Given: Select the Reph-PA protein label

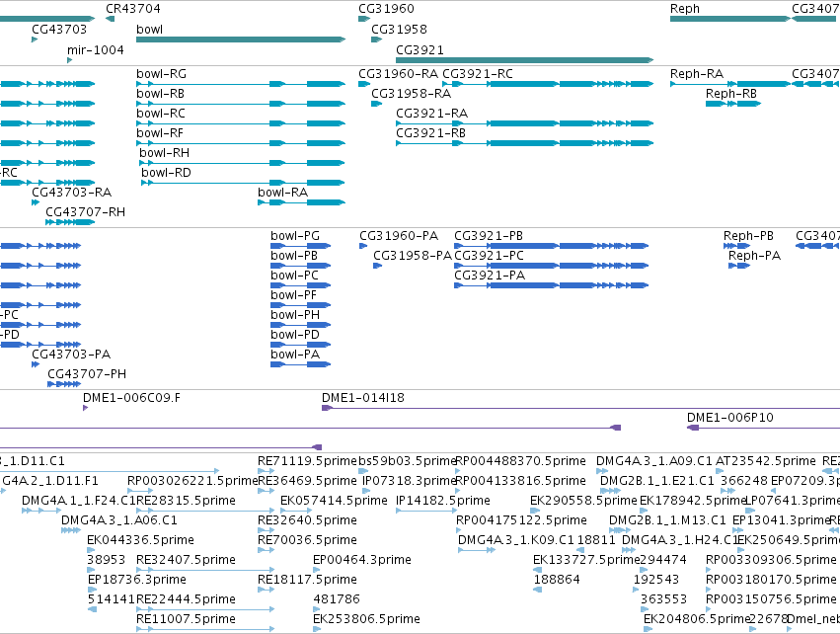Looking at the screenshot, I should [x=754, y=256].
